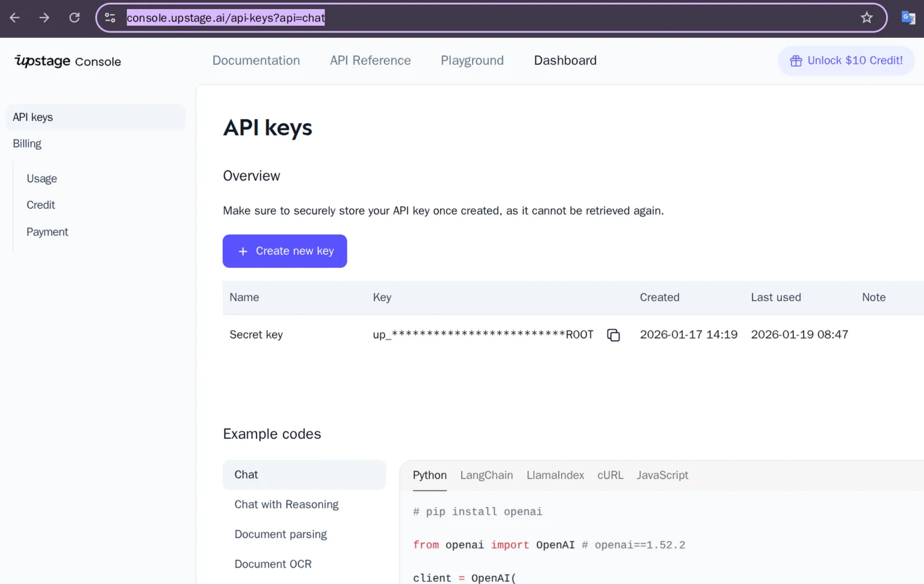Switch to the LangChain code tab
The image size is (924, 584).
[486, 475]
